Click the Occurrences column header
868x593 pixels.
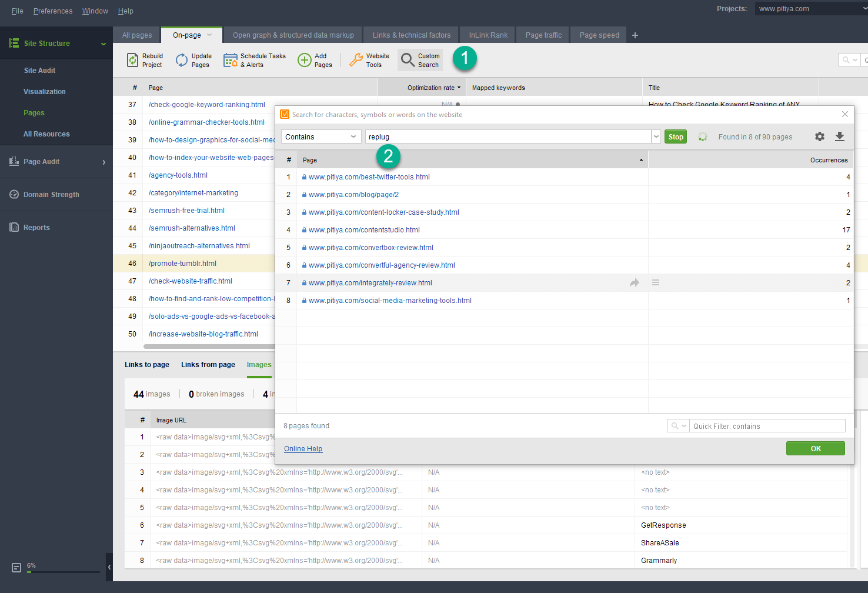751,160
